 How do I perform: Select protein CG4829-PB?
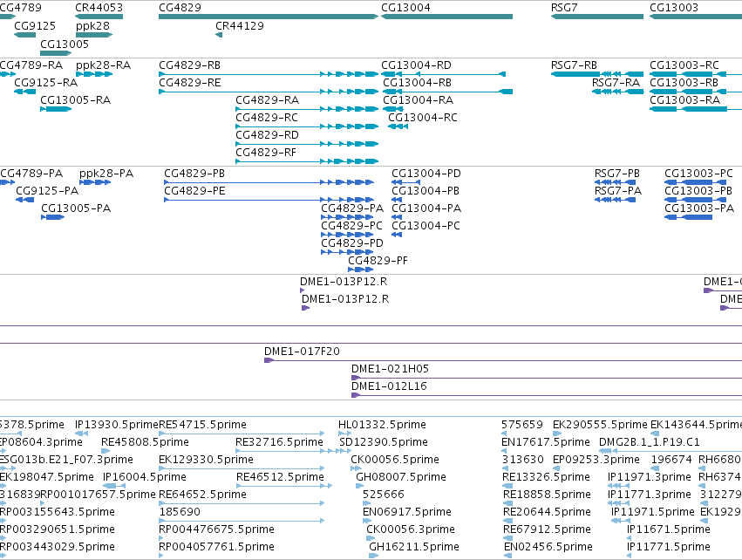(x=269, y=182)
